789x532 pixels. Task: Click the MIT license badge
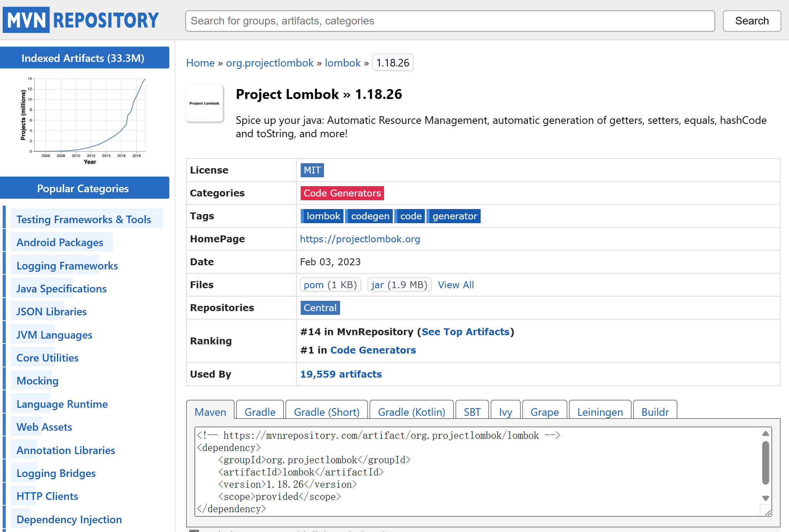312,170
